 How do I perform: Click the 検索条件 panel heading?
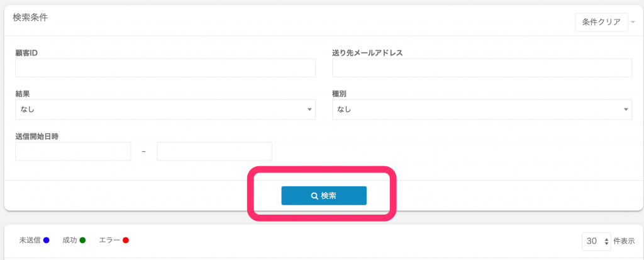click(x=30, y=18)
